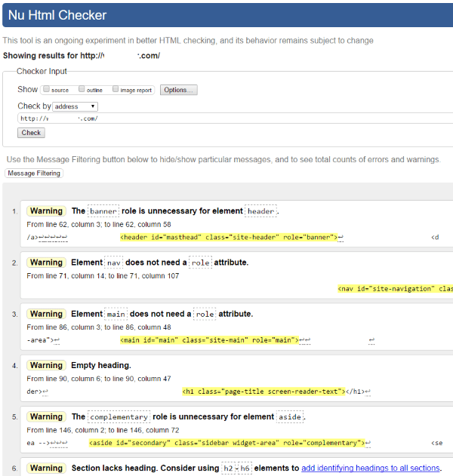Click the URL address input field
This screenshot has height=476, width=453.
click(x=236, y=118)
